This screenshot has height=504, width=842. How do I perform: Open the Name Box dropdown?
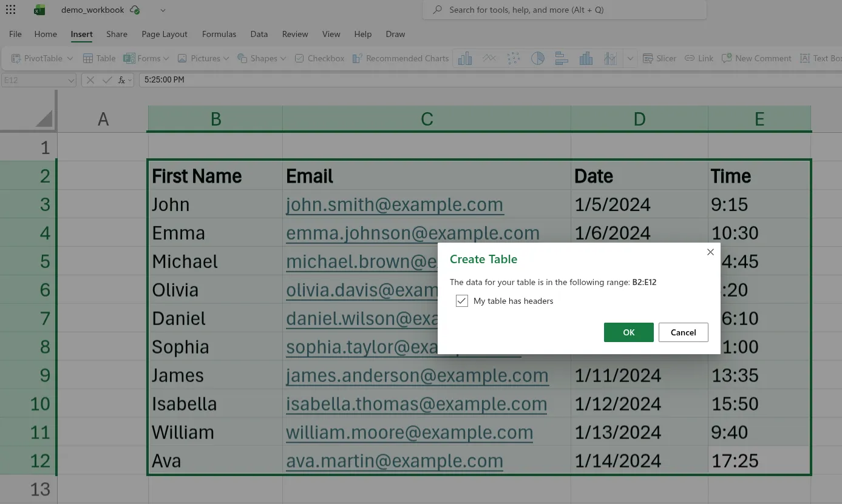click(x=71, y=80)
